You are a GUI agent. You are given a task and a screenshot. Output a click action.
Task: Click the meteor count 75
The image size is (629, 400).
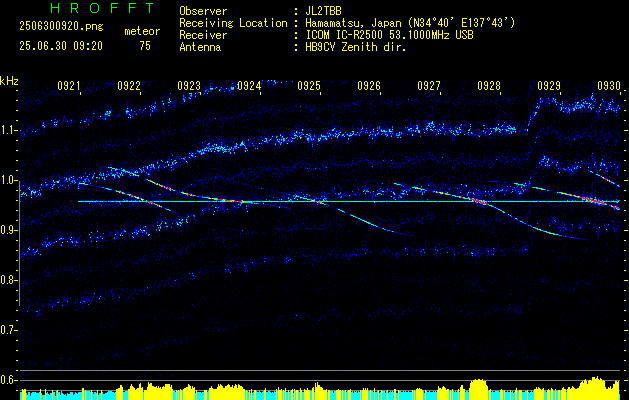(145, 46)
